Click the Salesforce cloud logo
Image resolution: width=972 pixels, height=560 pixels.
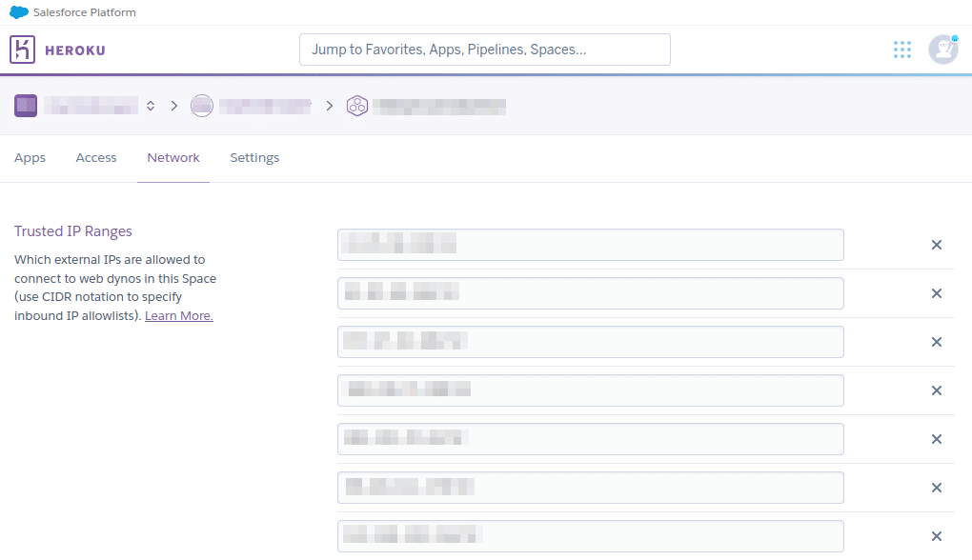tap(19, 12)
